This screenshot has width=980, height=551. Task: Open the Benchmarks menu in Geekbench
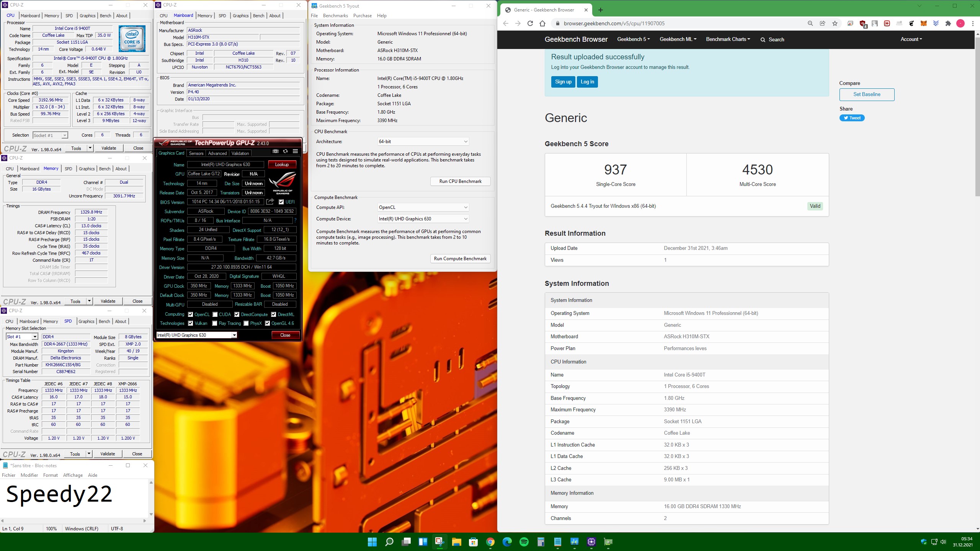pos(335,16)
